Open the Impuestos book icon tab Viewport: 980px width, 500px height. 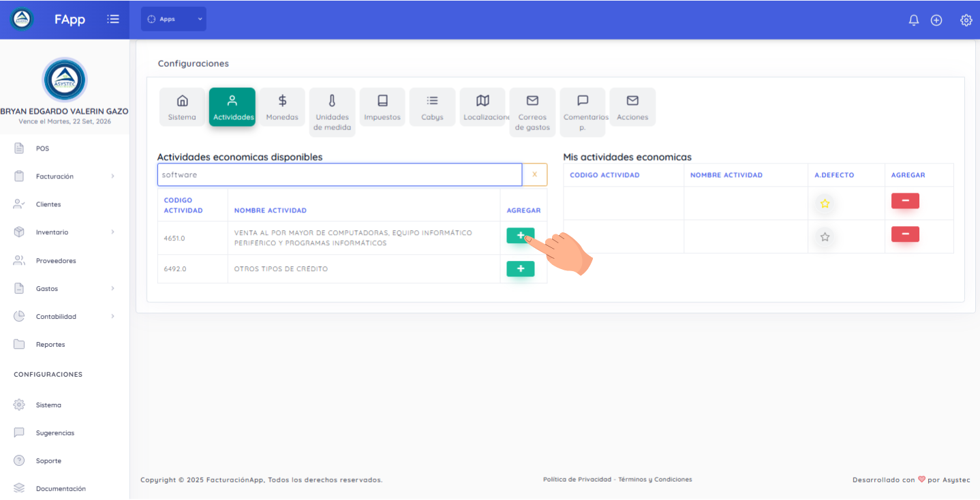(382, 107)
